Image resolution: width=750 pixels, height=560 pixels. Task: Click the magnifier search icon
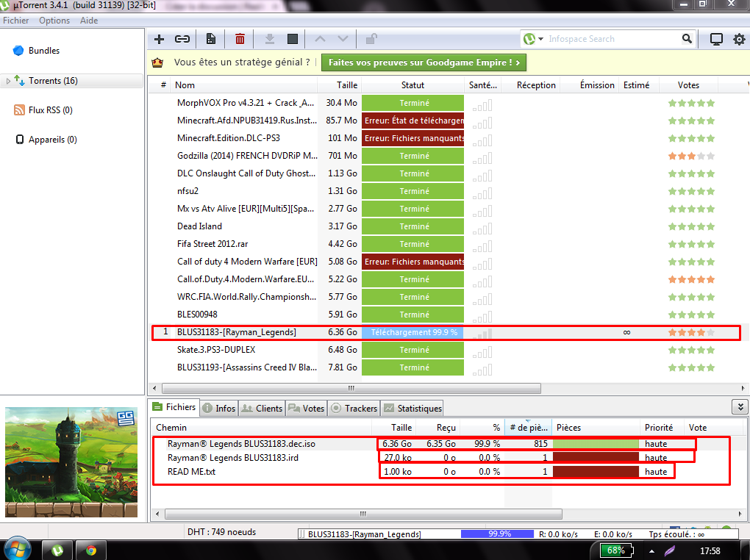687,39
